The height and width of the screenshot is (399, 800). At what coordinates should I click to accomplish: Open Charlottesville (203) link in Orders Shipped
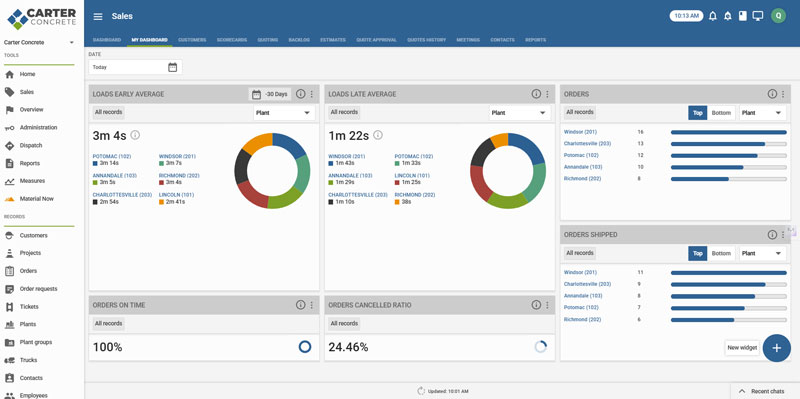click(587, 284)
